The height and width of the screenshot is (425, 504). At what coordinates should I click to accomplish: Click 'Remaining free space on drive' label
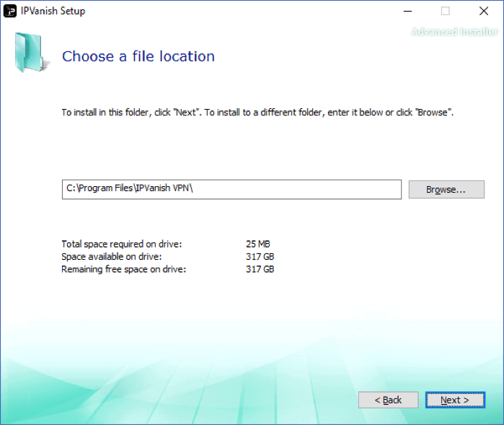123,269
